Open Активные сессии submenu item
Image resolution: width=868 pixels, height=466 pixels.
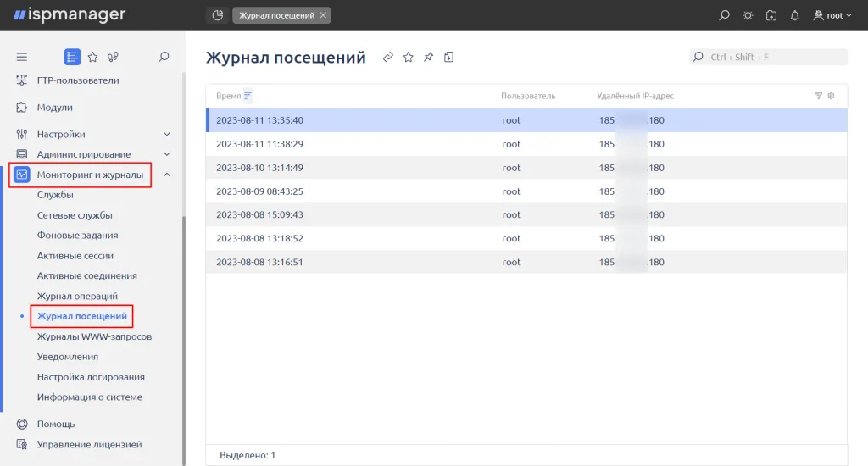tap(75, 256)
